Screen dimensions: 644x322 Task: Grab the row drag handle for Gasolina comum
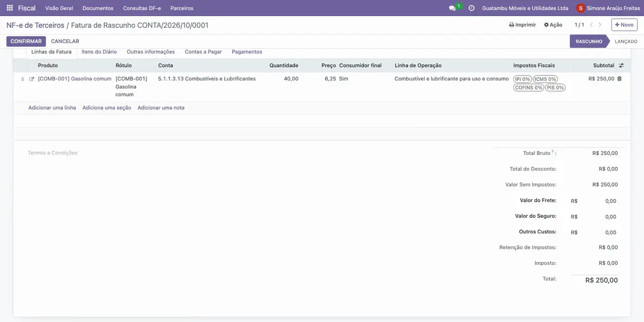23,79
